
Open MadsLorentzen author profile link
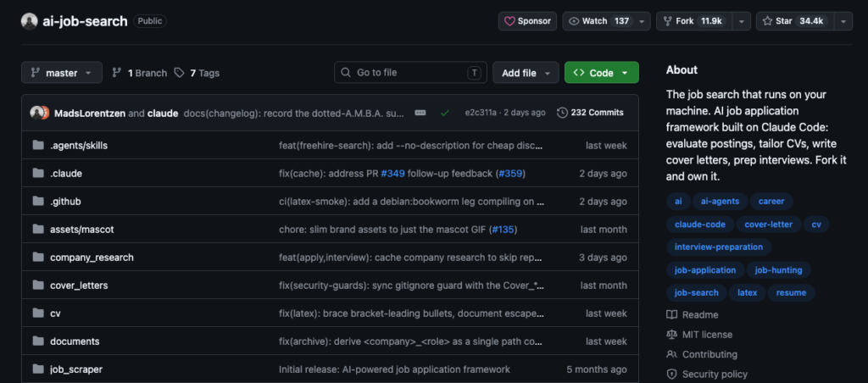click(x=90, y=113)
